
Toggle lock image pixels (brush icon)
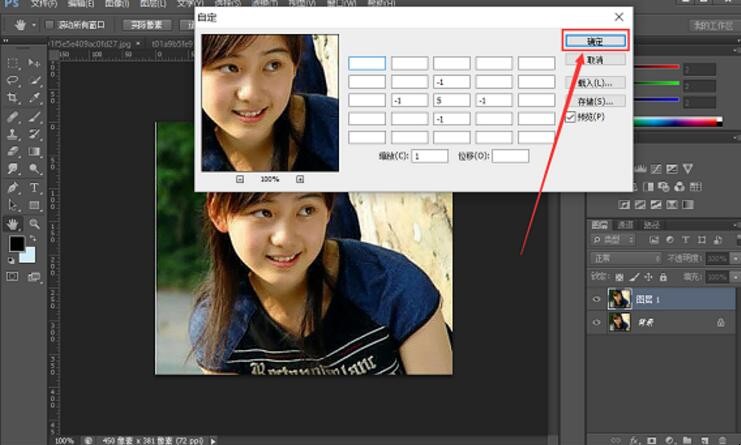pyautogui.click(x=635, y=277)
